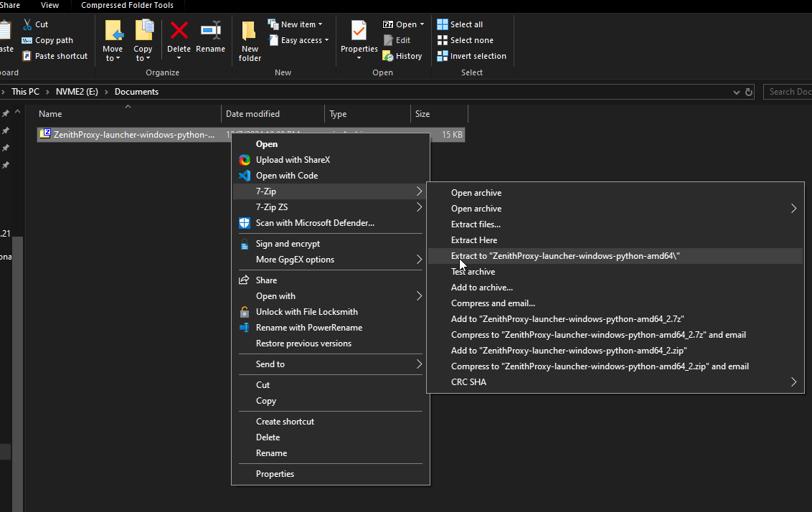Click Scan with Microsoft Defender
This screenshot has width=812, height=512.
[315, 223]
